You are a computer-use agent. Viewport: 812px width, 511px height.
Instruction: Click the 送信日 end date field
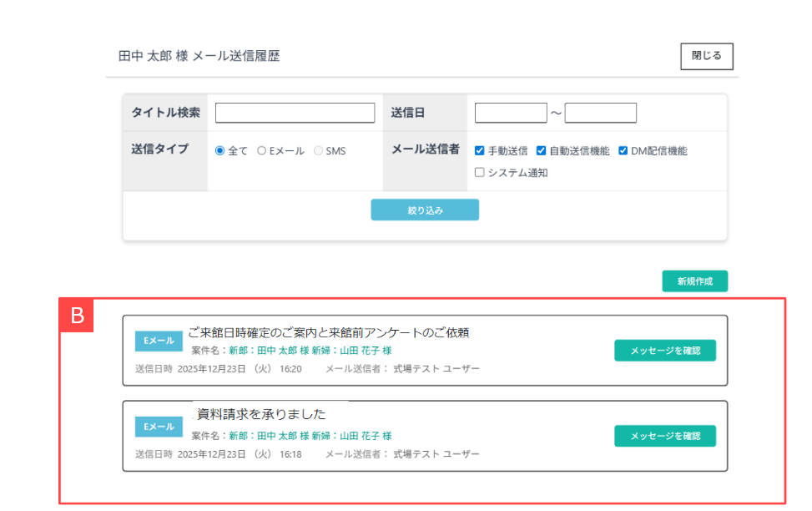tap(600, 113)
